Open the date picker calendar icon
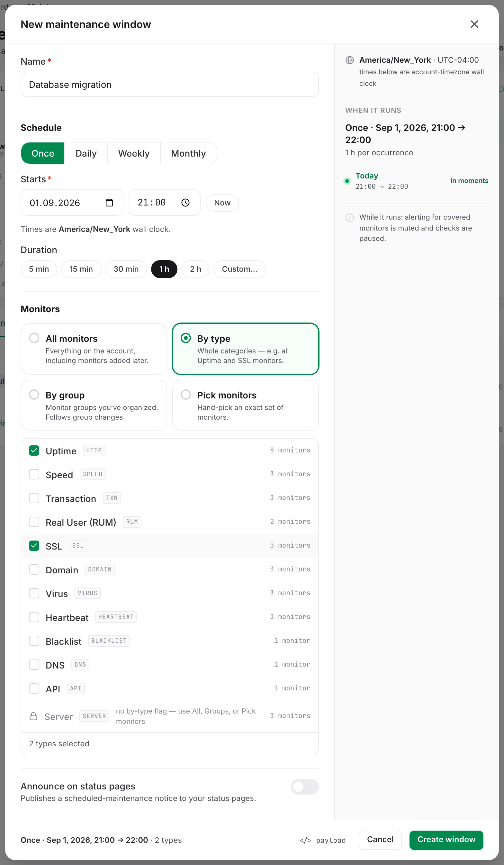This screenshot has width=504, height=865. [x=109, y=203]
